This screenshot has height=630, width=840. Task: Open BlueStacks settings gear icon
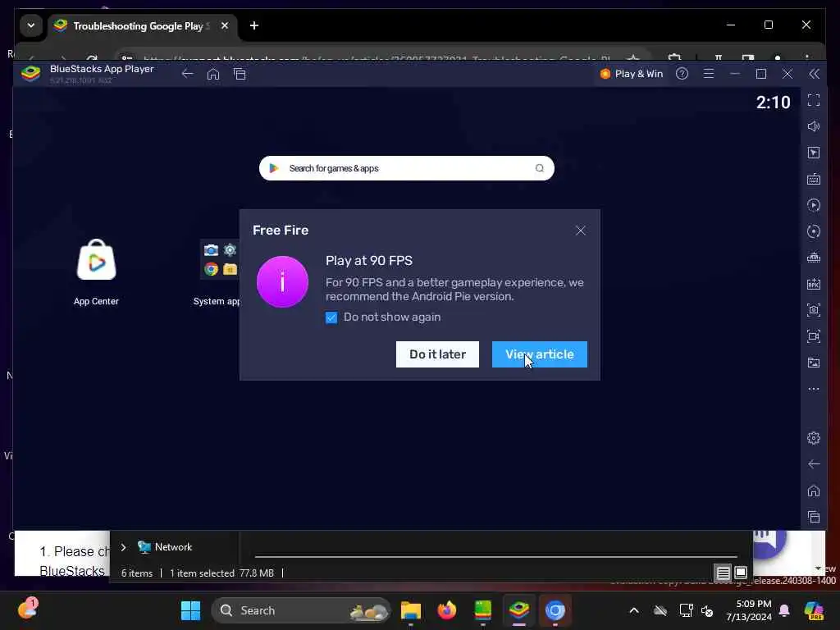coord(814,438)
